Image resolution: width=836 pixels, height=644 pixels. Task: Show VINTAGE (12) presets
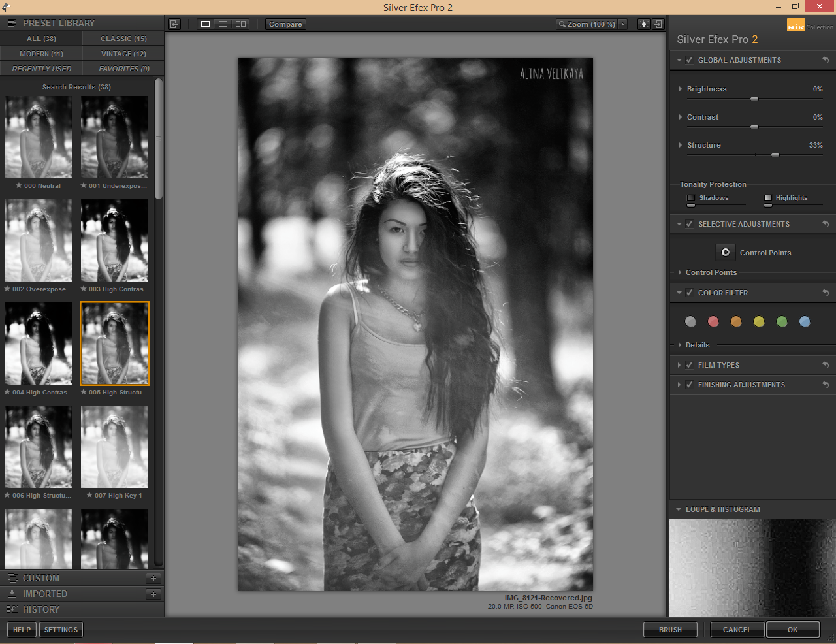click(123, 54)
